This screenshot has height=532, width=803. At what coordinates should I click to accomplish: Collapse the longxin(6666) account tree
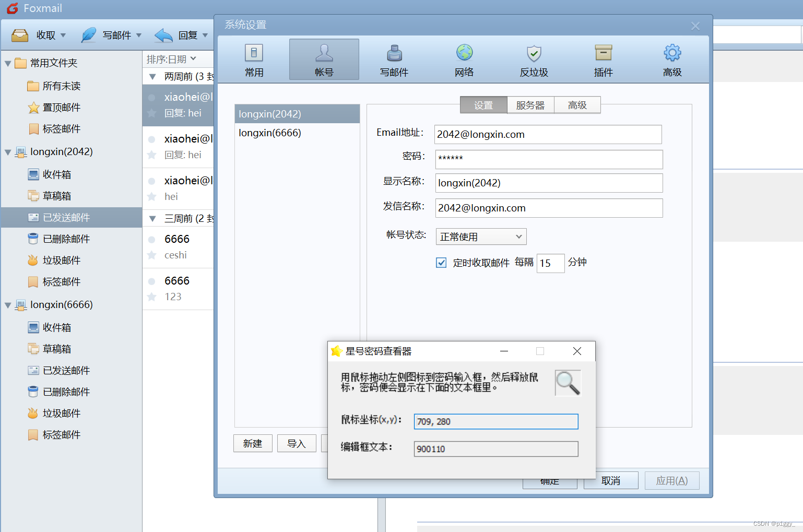point(8,305)
